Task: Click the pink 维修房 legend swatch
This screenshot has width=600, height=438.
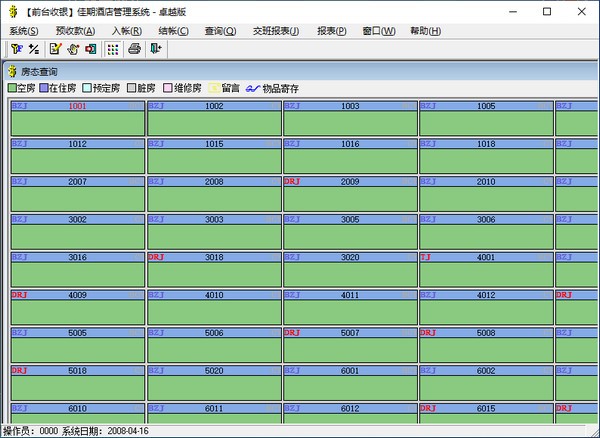Action: click(x=167, y=88)
